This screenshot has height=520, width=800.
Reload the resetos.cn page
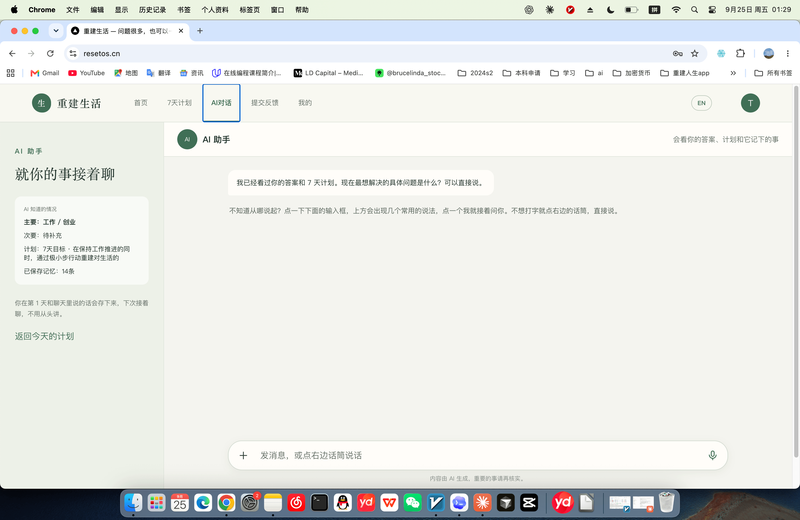coord(50,53)
